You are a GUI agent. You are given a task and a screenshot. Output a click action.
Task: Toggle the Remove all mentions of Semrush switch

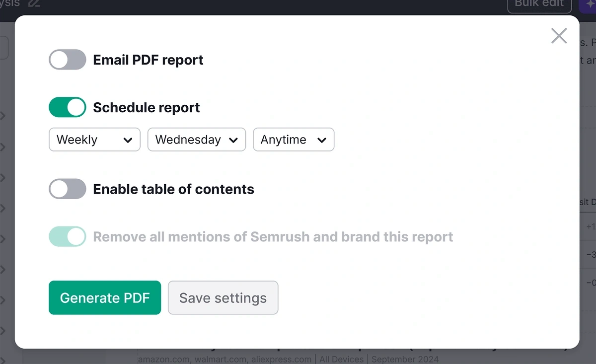68,237
